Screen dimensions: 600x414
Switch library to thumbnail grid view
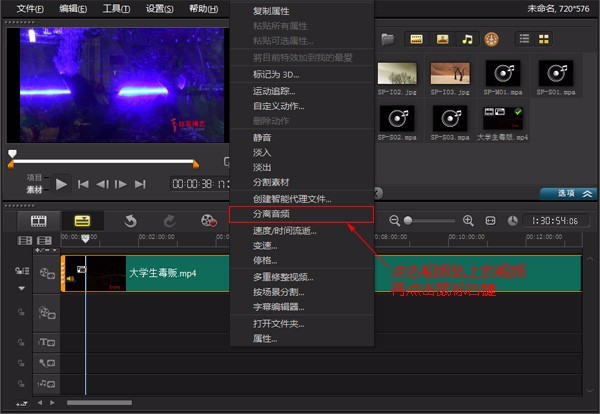(543, 39)
